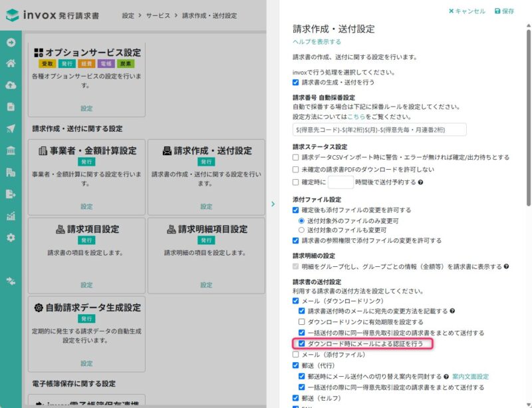Toggle メール一括送付まとめて送付する checkbox
532x408 pixels.
[302, 332]
